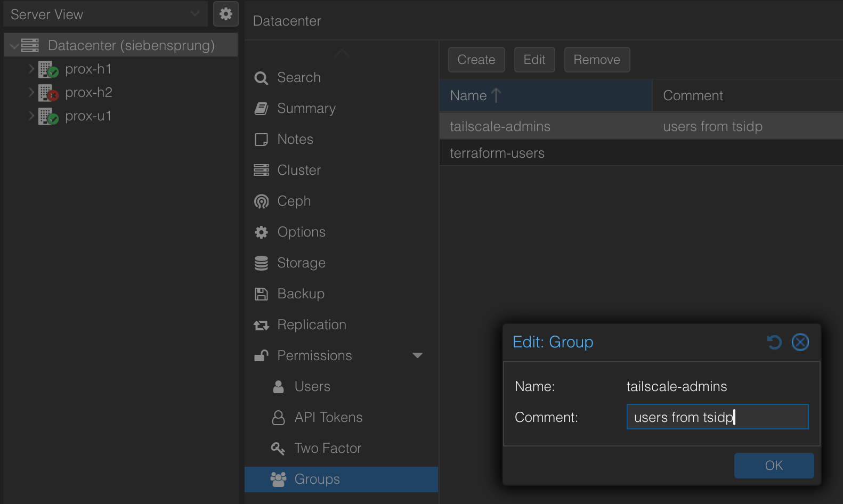The width and height of the screenshot is (843, 504).
Task: Click the Storage database icon
Action: pyautogui.click(x=261, y=263)
